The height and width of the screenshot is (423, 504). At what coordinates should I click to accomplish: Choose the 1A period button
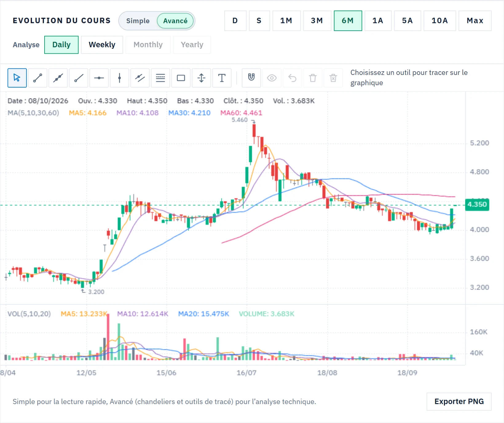378,21
